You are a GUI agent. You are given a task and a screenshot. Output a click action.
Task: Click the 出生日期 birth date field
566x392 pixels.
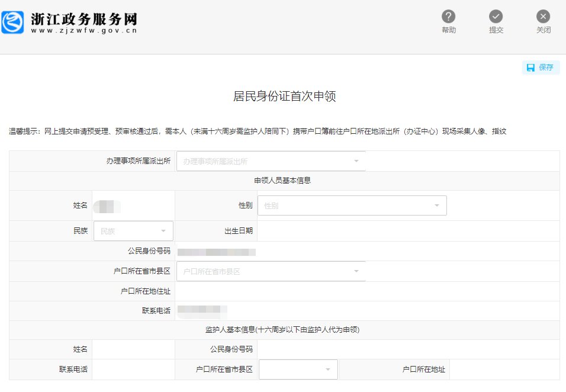[x=407, y=231]
